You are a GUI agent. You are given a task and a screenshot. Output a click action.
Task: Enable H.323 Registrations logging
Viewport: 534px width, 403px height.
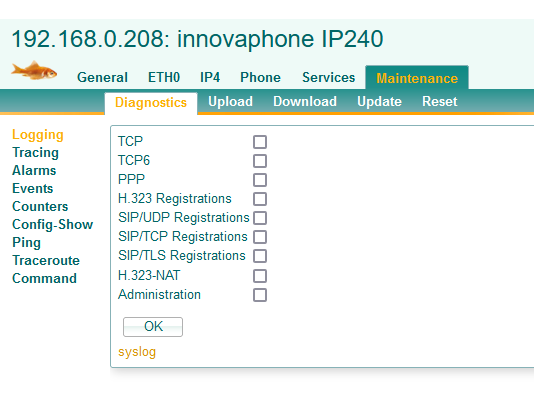pos(260,199)
